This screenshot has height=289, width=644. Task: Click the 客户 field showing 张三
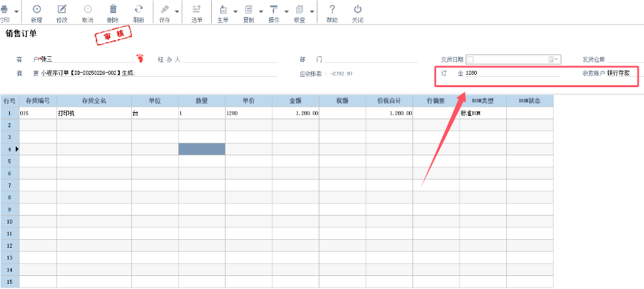(88, 60)
